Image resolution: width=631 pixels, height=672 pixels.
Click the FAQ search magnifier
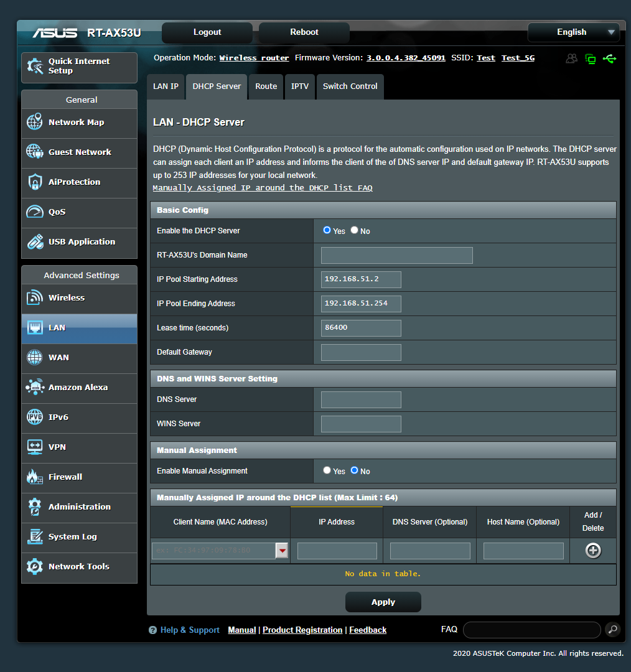click(x=612, y=630)
